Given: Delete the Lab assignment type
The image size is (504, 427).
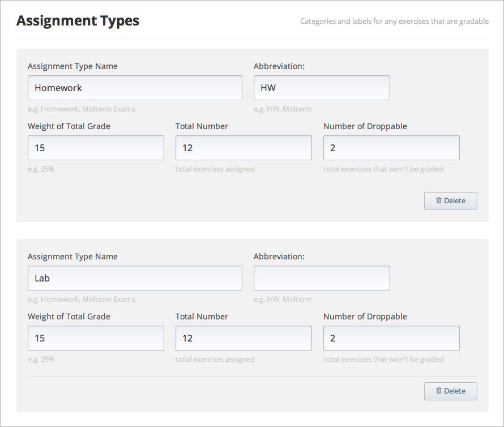Looking at the screenshot, I should coord(450,391).
